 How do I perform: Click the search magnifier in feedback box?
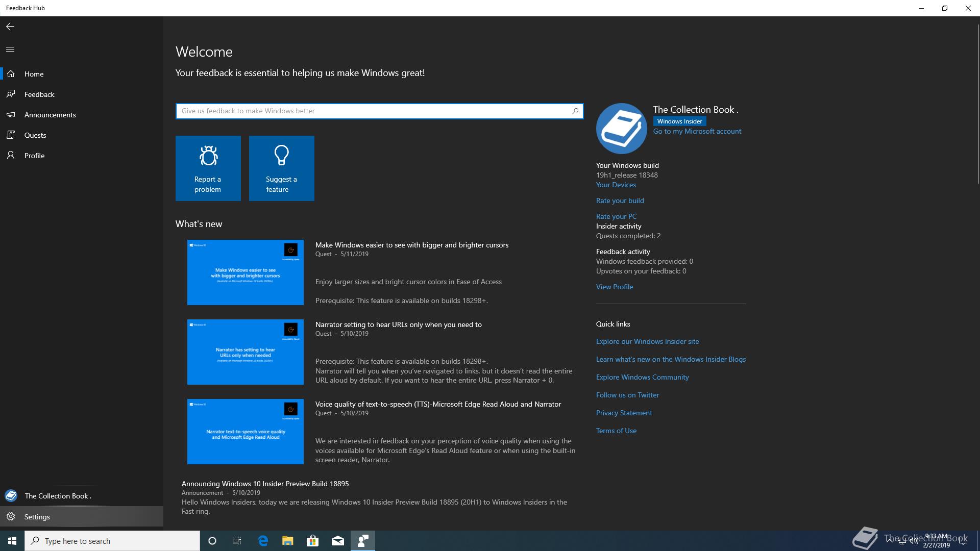[x=575, y=111]
